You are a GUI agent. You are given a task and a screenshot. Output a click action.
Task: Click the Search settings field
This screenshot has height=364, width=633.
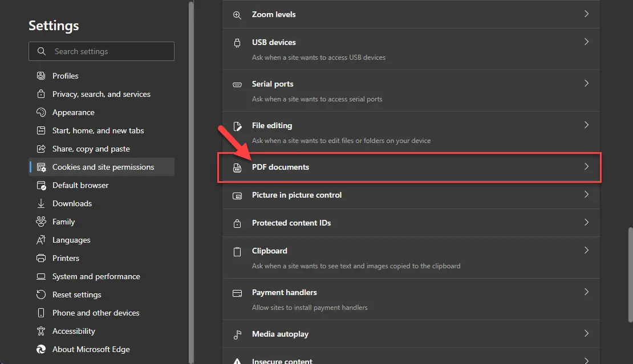[102, 51]
